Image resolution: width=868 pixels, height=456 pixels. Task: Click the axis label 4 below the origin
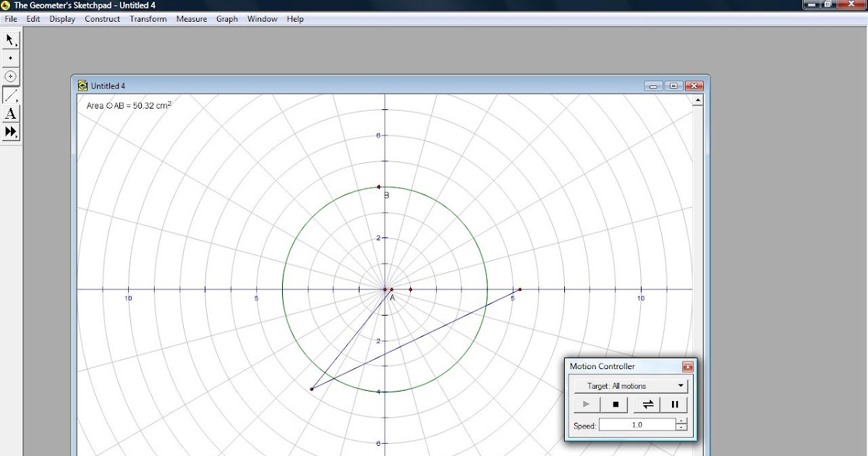click(x=377, y=392)
